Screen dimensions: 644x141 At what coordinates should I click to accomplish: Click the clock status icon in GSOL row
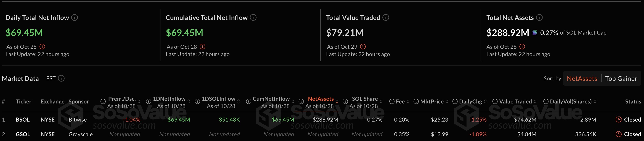pos(618,134)
